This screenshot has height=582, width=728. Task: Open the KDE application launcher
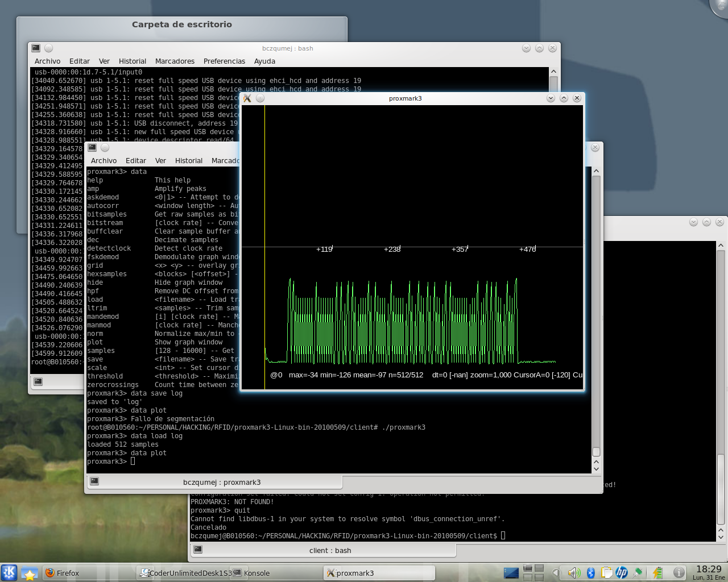(9, 572)
